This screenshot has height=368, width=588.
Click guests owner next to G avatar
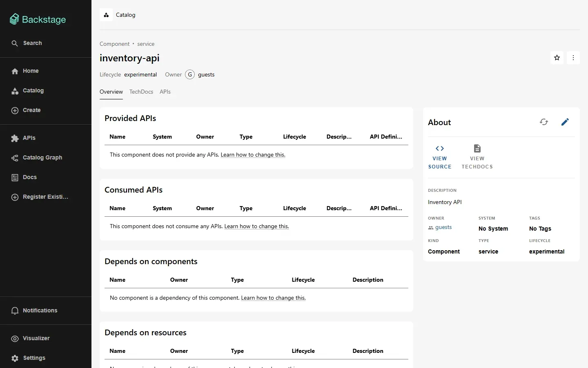(x=206, y=74)
